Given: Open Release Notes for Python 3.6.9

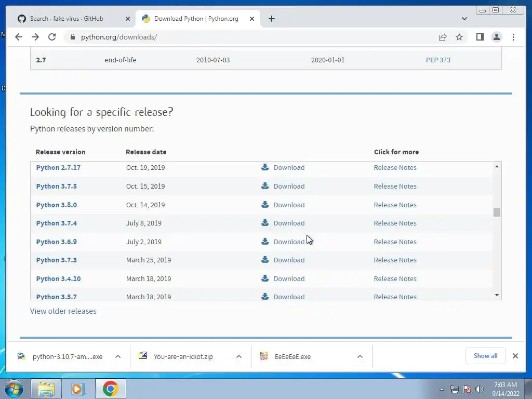Looking at the screenshot, I should point(395,242).
